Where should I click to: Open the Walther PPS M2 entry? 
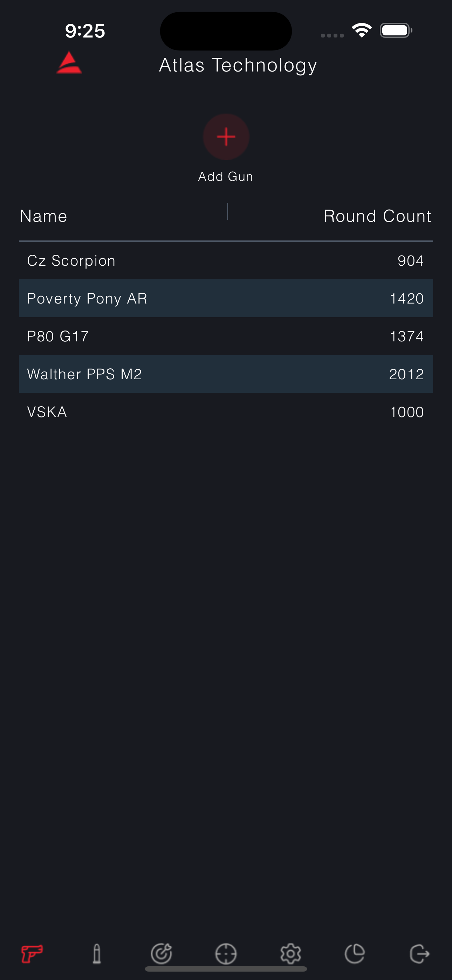point(226,374)
